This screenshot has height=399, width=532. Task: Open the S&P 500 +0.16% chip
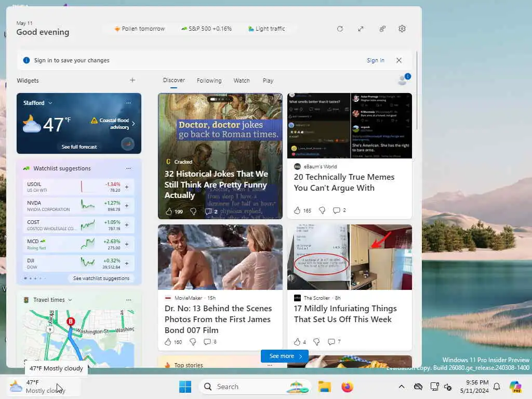[x=207, y=29]
